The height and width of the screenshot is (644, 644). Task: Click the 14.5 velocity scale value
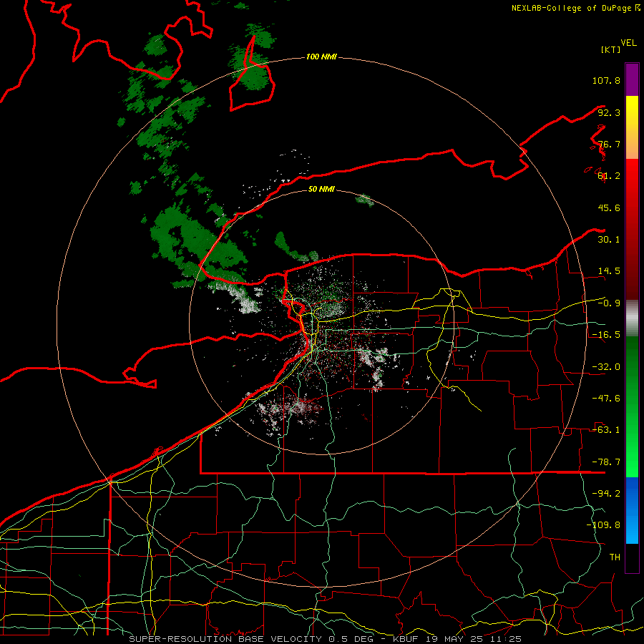point(609,271)
